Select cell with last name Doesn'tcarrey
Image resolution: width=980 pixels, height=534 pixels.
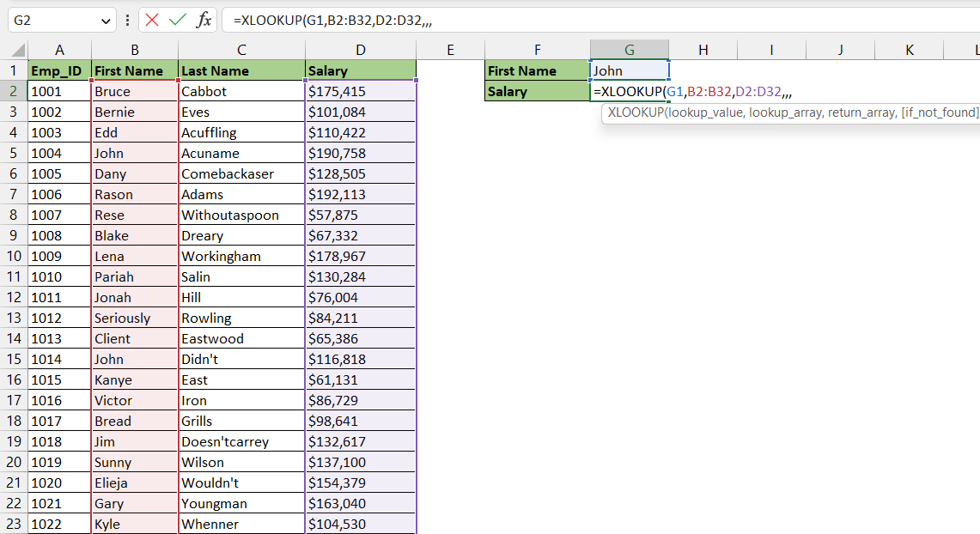[241, 441]
